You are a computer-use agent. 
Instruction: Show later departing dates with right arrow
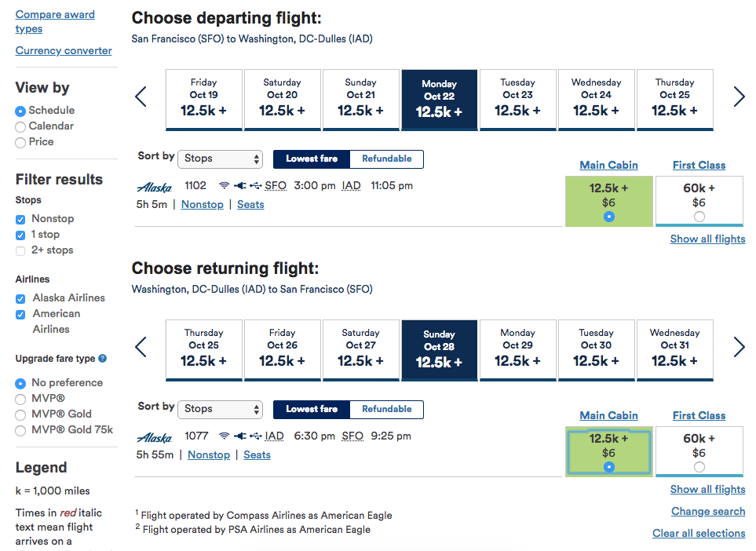(x=739, y=97)
